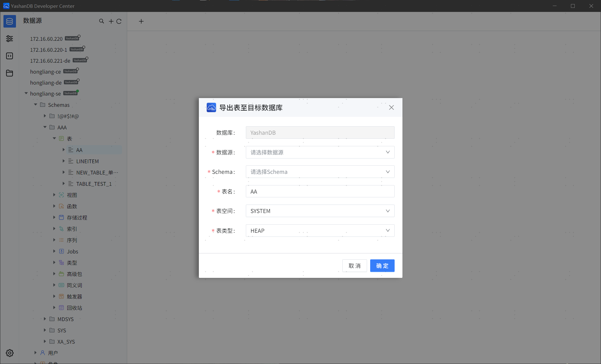Open the 数据源 dropdown in dialog
The width and height of the screenshot is (601, 364).
(320, 152)
